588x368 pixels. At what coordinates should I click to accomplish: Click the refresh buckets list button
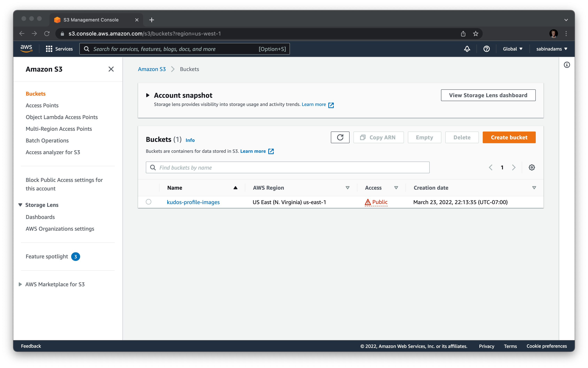click(340, 137)
